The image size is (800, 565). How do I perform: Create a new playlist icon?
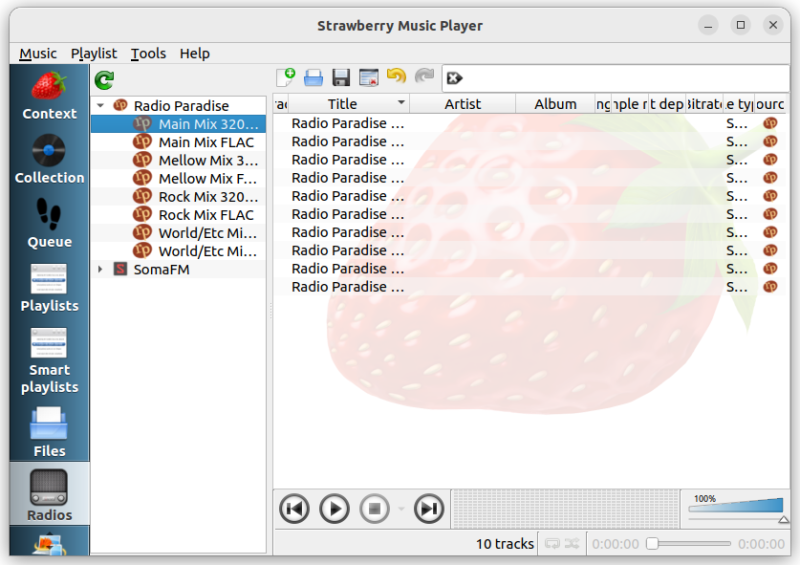click(286, 78)
